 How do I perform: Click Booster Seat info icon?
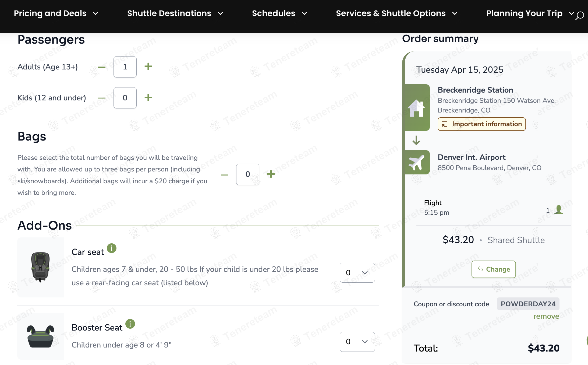point(130,324)
